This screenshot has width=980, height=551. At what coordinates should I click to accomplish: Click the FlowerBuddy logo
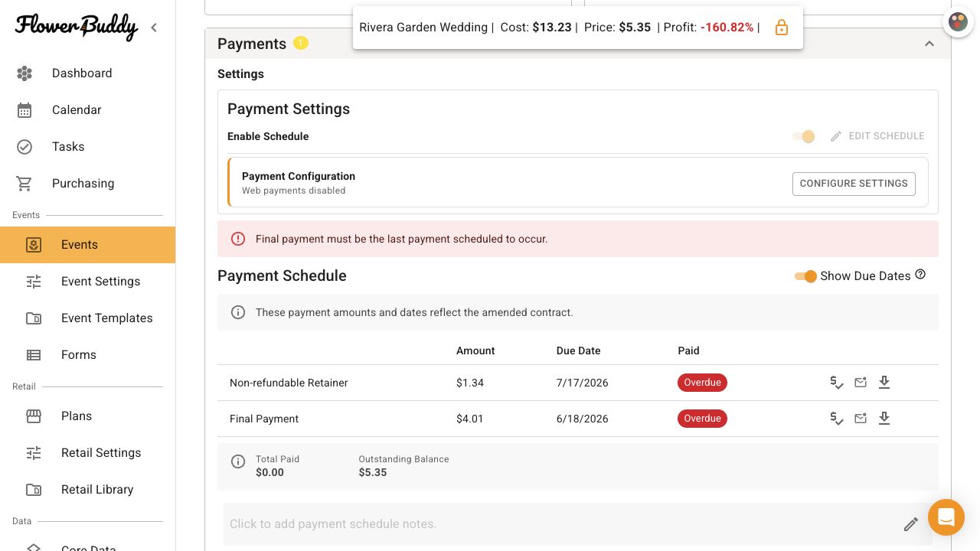pos(77,27)
